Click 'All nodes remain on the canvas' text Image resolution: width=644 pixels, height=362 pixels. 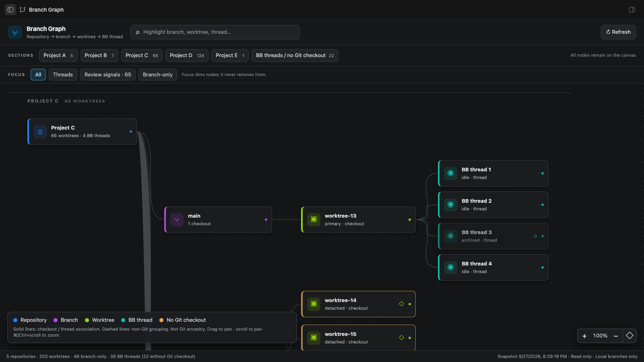603,56
